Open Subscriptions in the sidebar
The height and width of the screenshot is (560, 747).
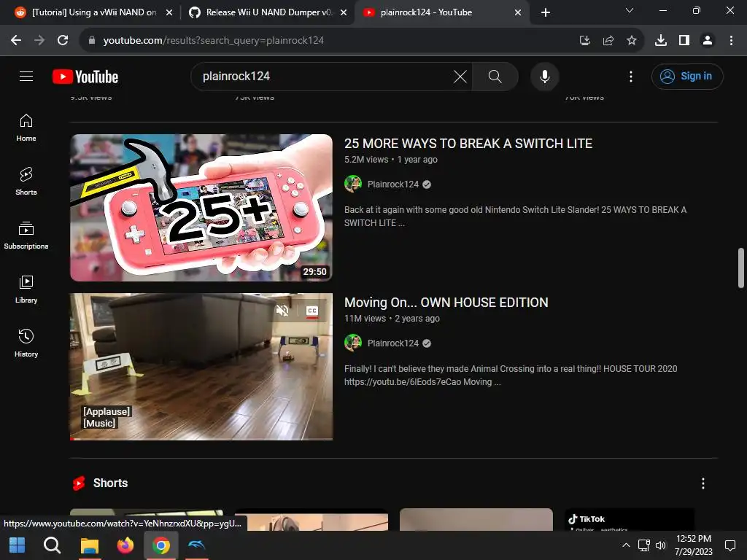click(26, 236)
